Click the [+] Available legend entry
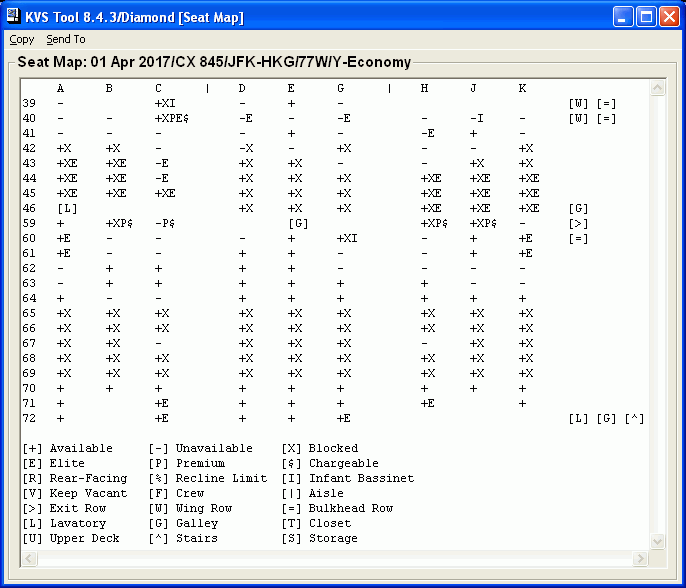The image size is (686, 588). click(x=67, y=448)
